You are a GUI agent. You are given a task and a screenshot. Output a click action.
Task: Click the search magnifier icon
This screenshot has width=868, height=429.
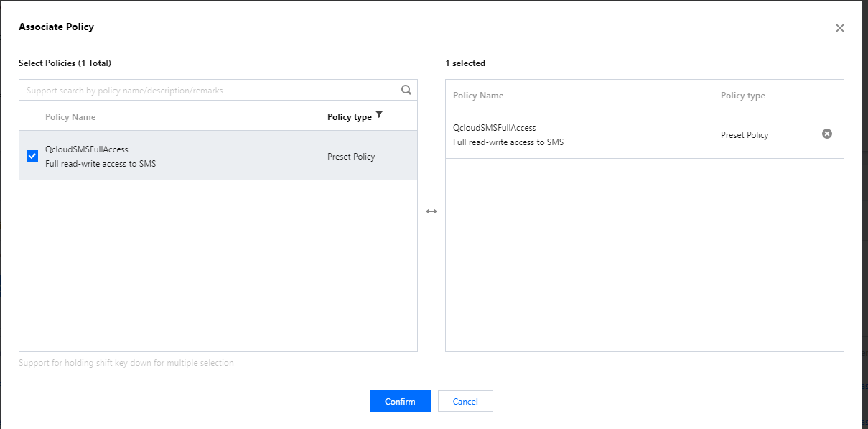(x=406, y=90)
